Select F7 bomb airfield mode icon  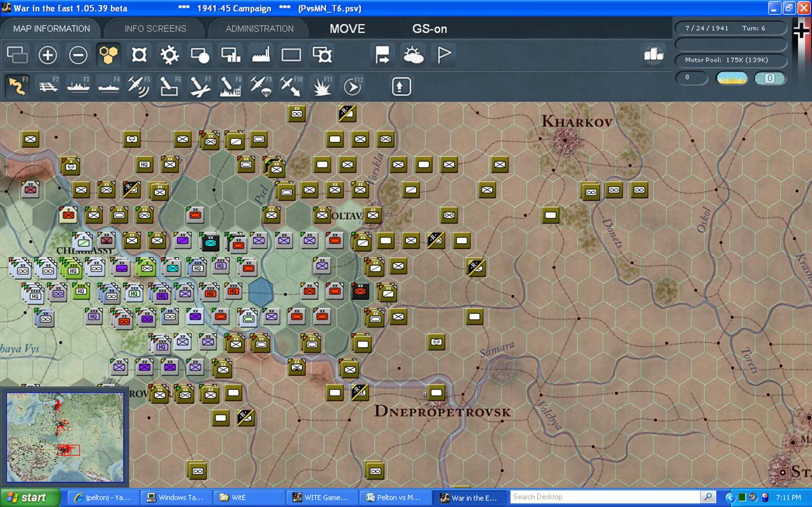tap(200, 86)
